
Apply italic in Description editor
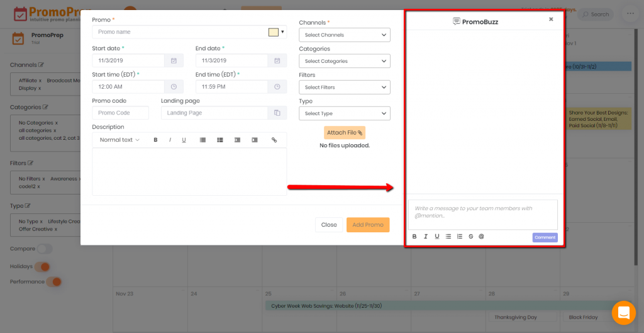pyautogui.click(x=170, y=140)
